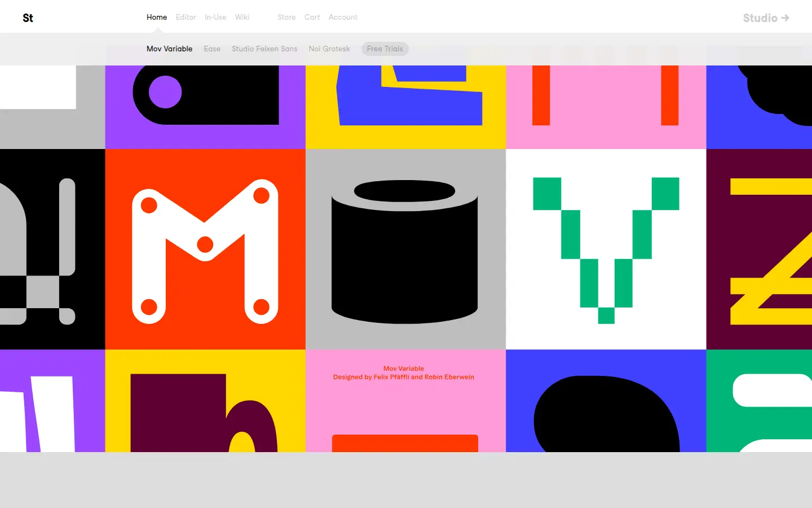Open the black blob on blue tile

606,401
